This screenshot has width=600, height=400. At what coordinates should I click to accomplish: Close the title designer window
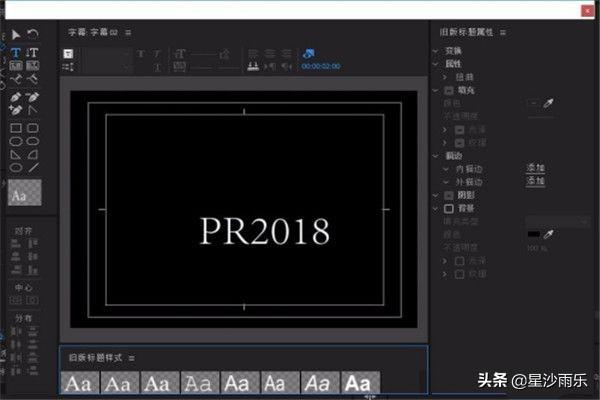[x=587, y=11]
